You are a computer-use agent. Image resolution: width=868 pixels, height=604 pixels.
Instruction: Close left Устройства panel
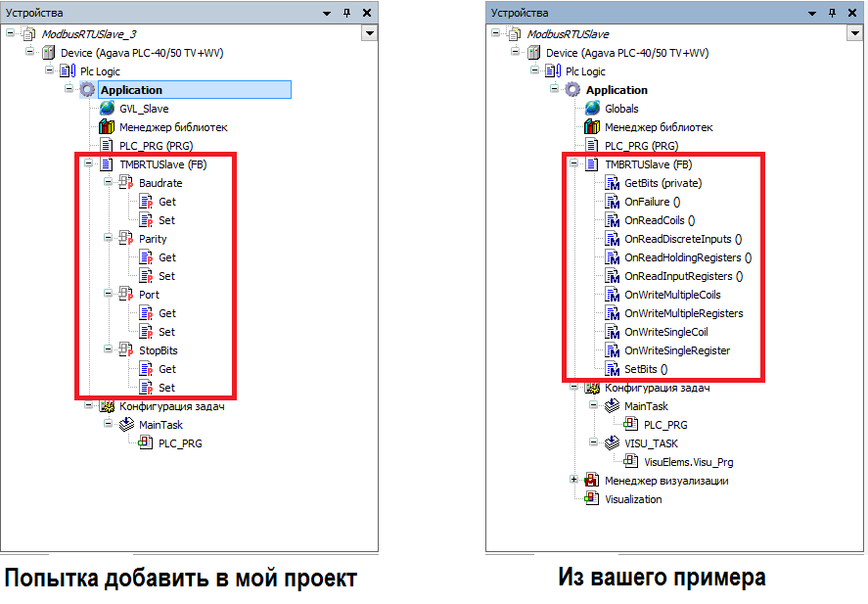click(x=366, y=13)
